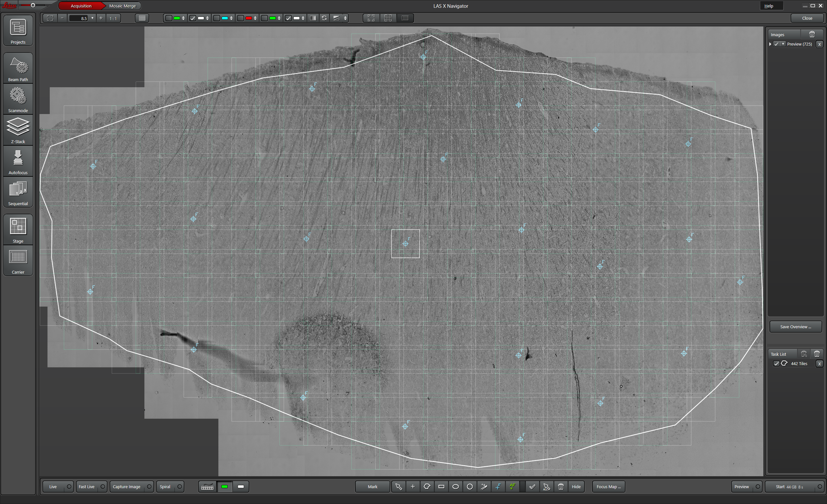827x504 pixels.
Task: Delete selected regions with trash icon
Action: click(x=561, y=487)
